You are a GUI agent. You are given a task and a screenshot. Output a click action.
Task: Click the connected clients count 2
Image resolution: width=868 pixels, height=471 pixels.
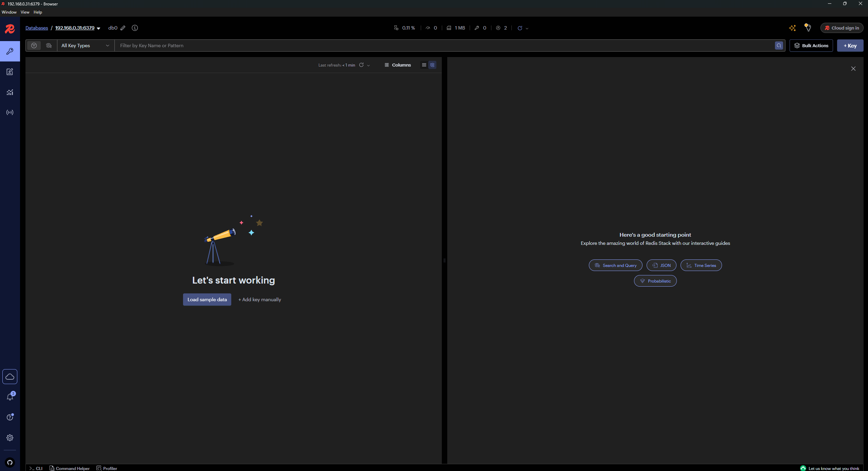[502, 28]
